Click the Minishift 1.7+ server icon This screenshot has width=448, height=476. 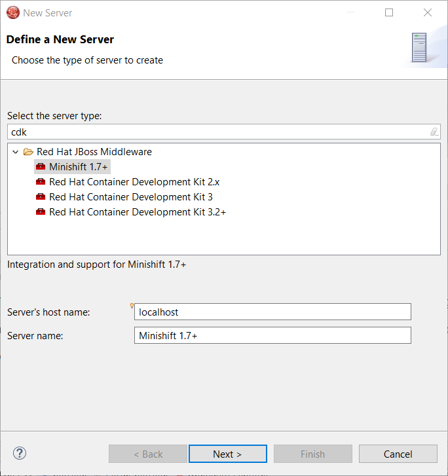click(x=41, y=167)
